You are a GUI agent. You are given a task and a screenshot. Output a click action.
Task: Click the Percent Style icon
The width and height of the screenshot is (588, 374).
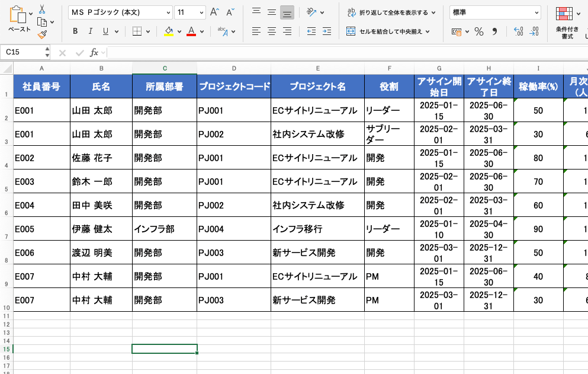coord(478,31)
